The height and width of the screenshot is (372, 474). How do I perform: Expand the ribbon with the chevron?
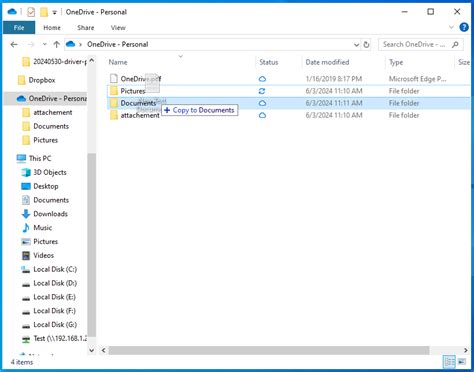coord(451,27)
